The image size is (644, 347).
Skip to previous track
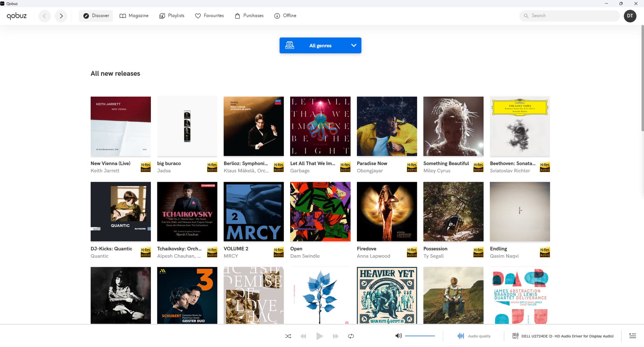click(x=303, y=336)
